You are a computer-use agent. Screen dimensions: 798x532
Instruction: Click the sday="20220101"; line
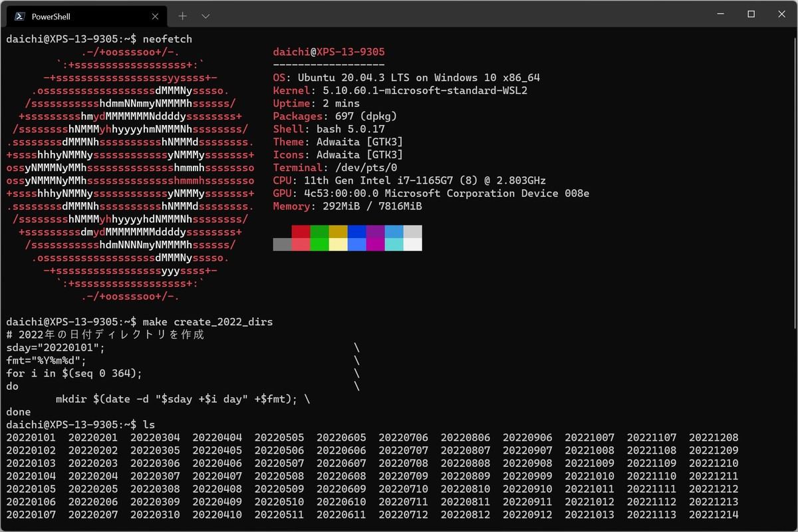[56, 348]
